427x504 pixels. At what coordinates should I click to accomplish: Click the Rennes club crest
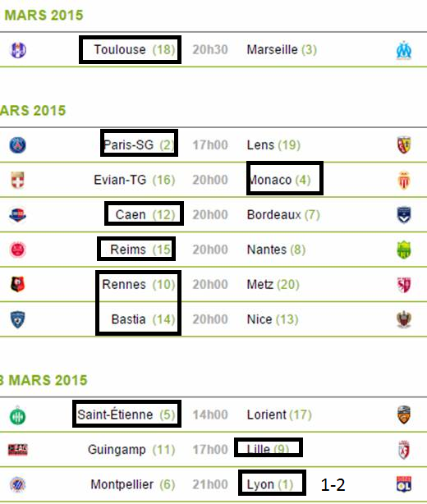[x=18, y=284]
